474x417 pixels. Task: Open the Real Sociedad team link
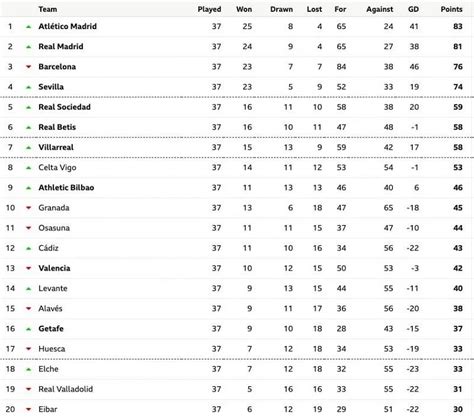coord(64,107)
